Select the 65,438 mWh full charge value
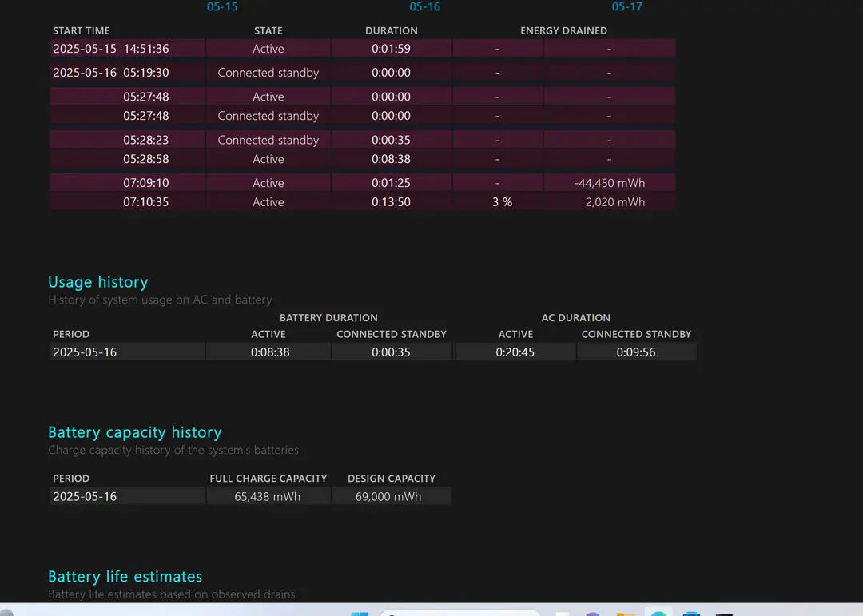 pos(268,496)
